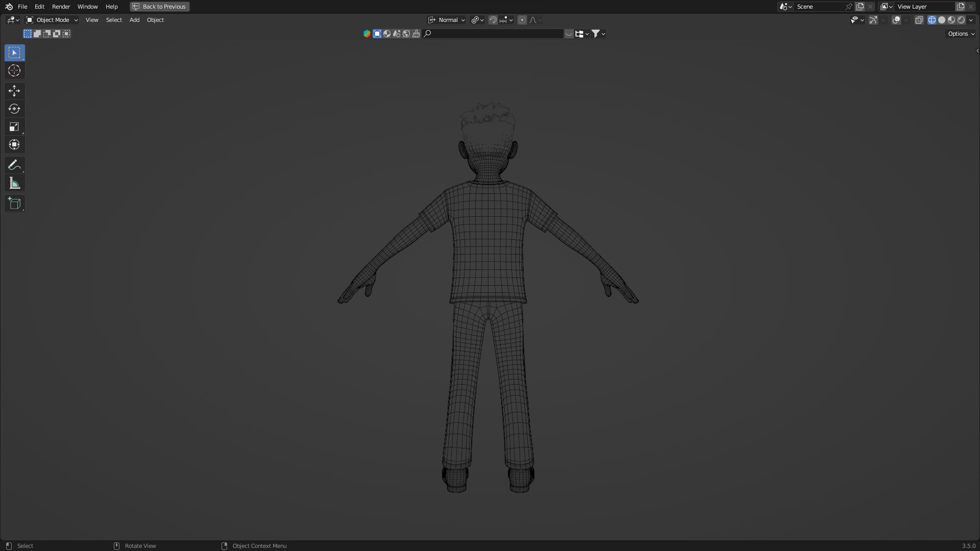Choose the Scale tool
This screenshot has width=980, height=551.
[14, 127]
